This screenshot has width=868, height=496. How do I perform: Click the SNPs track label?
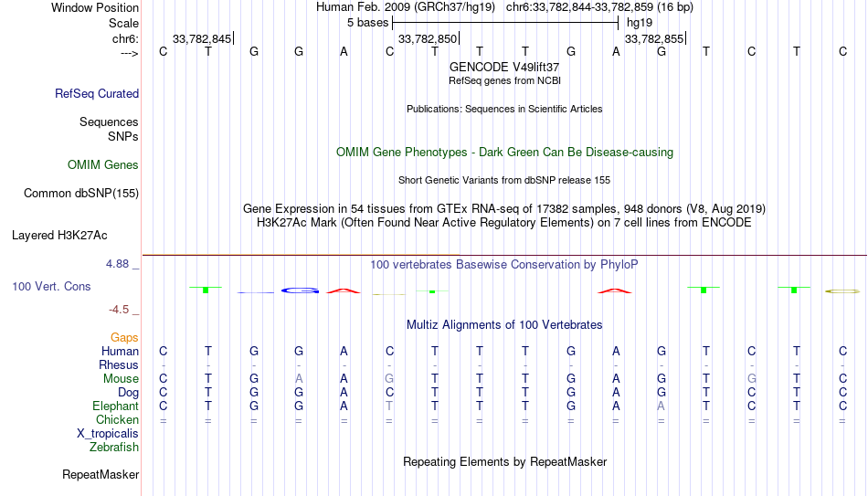click(x=123, y=136)
